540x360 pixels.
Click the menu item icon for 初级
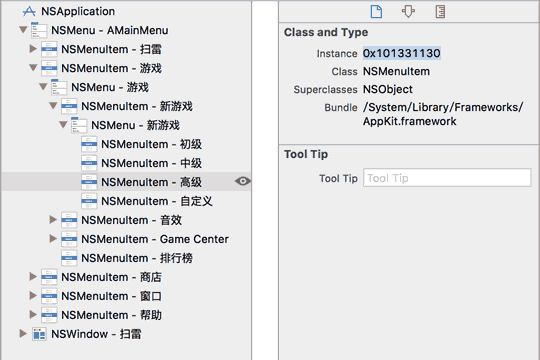coord(89,144)
